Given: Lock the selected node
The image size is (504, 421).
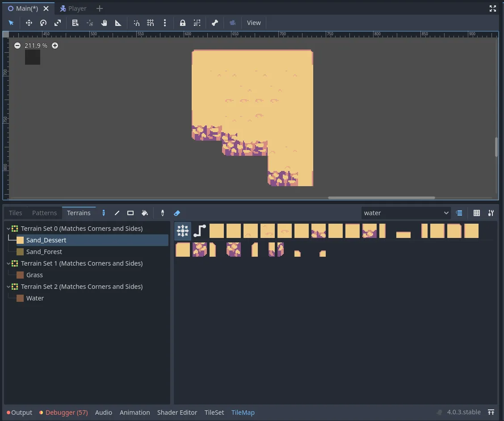Looking at the screenshot, I should [183, 23].
